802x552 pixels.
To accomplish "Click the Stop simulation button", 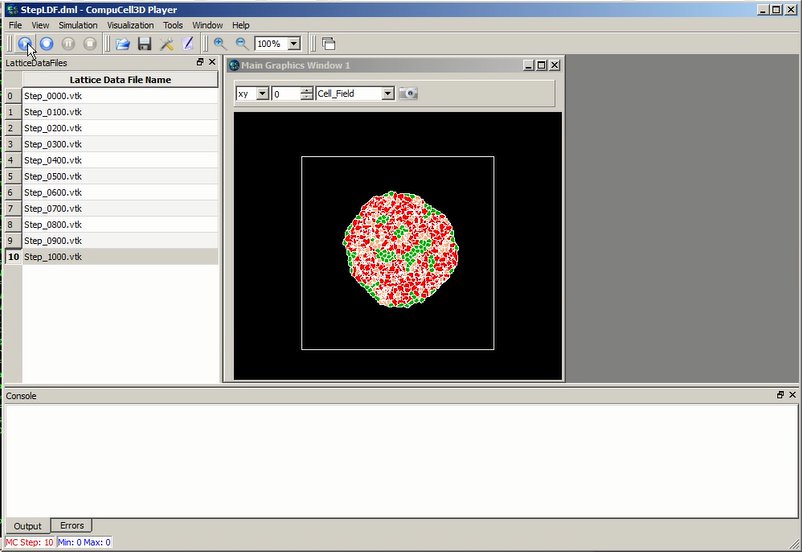I will click(x=90, y=44).
